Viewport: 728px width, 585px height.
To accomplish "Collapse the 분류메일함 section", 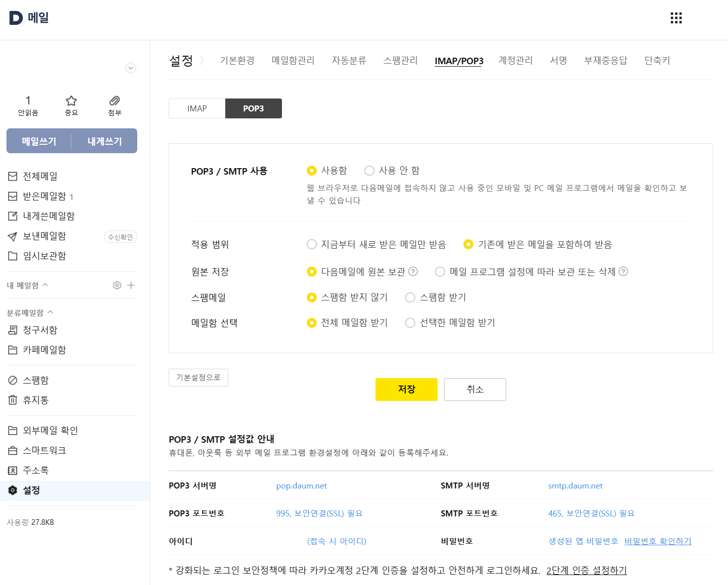I will [50, 312].
